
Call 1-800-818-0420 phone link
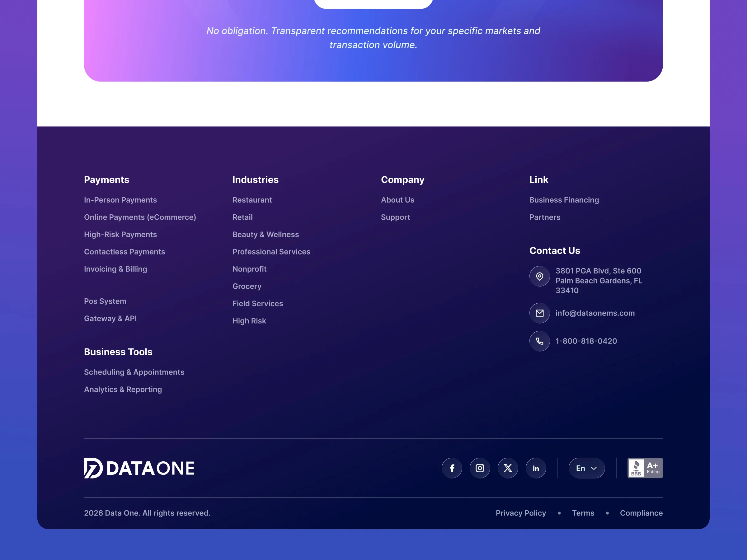pyautogui.click(x=586, y=341)
